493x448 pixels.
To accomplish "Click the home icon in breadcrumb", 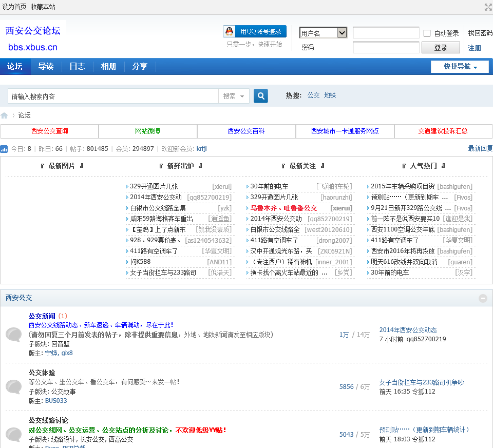I will (x=5, y=115).
